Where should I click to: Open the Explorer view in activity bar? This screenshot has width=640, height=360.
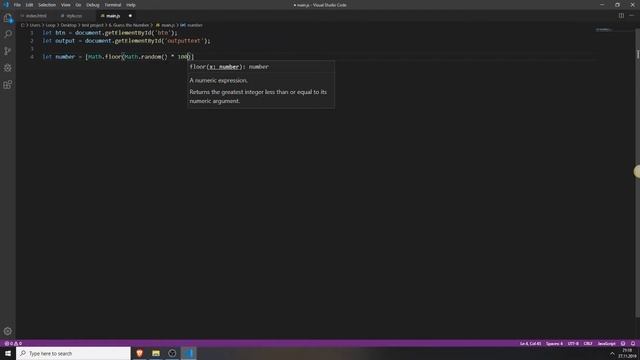[8, 18]
